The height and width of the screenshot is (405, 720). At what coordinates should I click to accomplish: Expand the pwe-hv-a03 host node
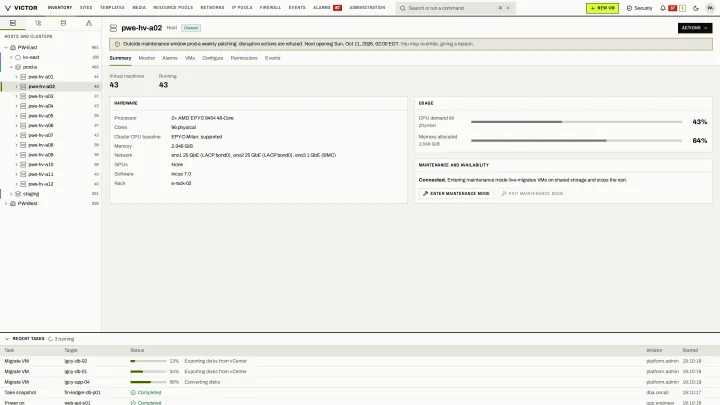pos(17,96)
